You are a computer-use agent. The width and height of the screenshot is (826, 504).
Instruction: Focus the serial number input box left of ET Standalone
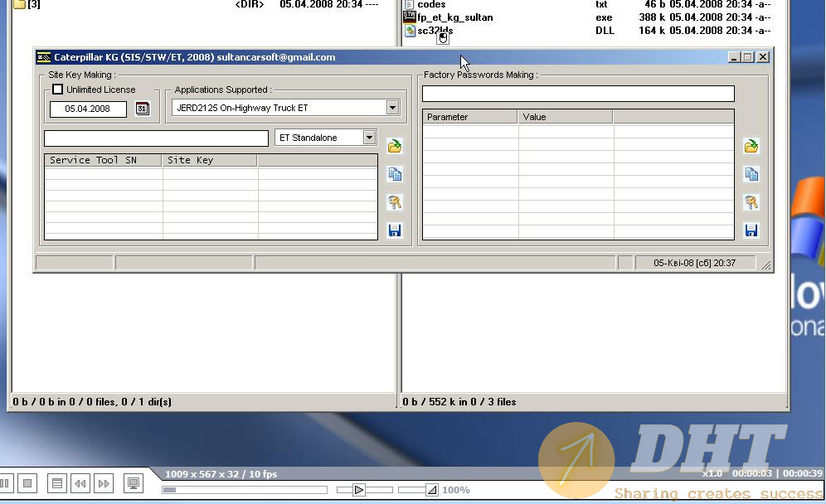[x=157, y=138]
